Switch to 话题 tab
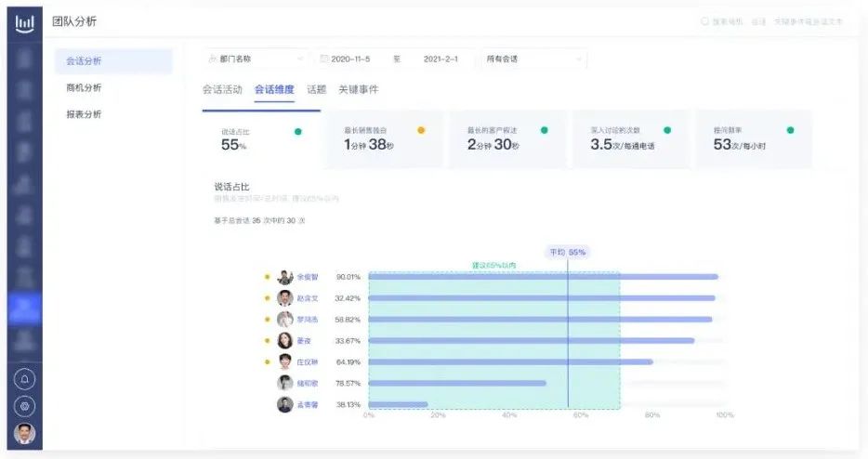This screenshot has width=868, height=459. [x=317, y=89]
